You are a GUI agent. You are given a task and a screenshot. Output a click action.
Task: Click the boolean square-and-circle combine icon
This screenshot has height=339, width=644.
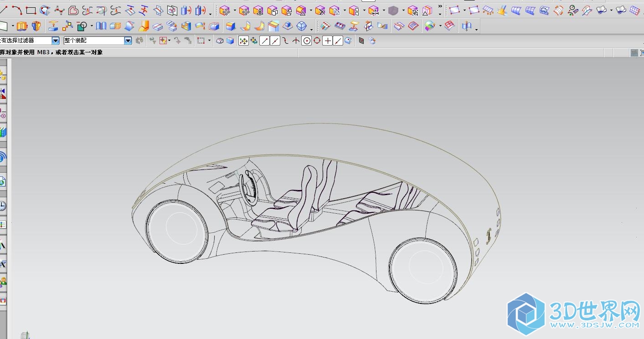pyautogui.click(x=82, y=26)
